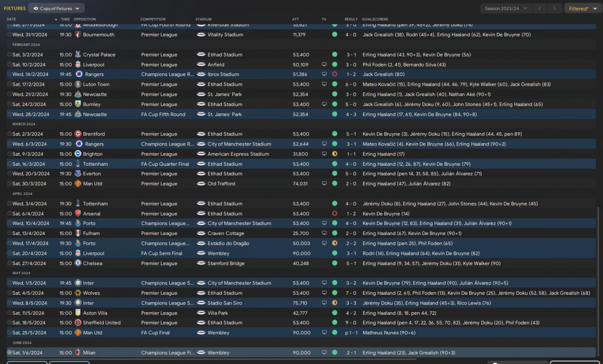
Task: Toggle the check mark for Sat 2/3/2024 fixture
Action: pos(9,134)
